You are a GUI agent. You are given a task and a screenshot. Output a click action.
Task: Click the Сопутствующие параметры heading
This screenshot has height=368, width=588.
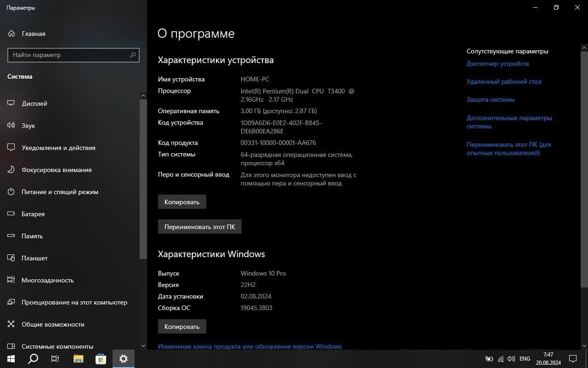[x=508, y=52]
